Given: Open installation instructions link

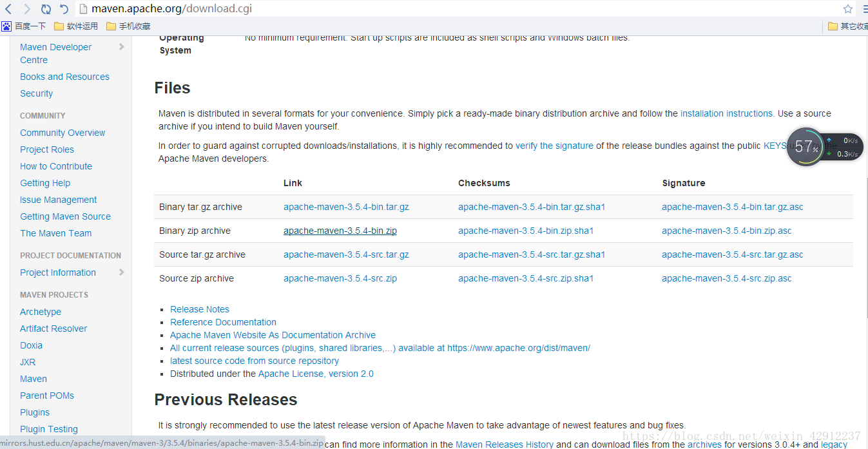Looking at the screenshot, I should coord(727,113).
